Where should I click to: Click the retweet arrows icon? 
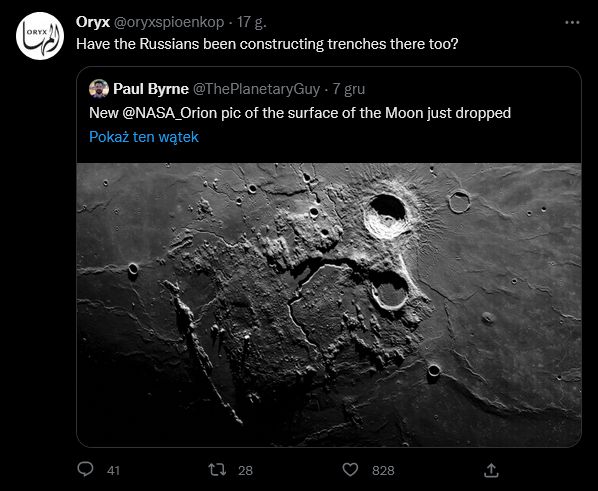[217, 470]
